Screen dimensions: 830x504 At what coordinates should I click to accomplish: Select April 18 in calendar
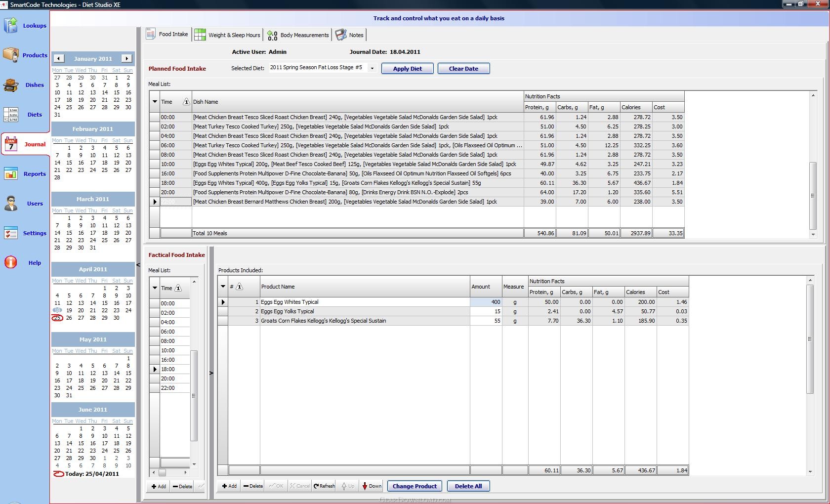click(57, 310)
